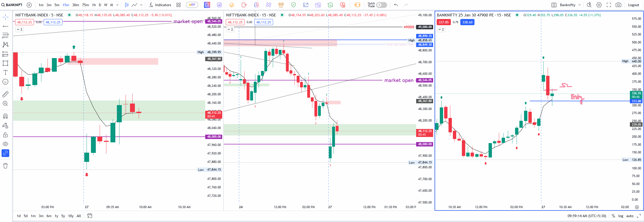Screen dimensions: 644x222
Task: Remove drawings with the trash icon
Action: [x=5, y=166]
